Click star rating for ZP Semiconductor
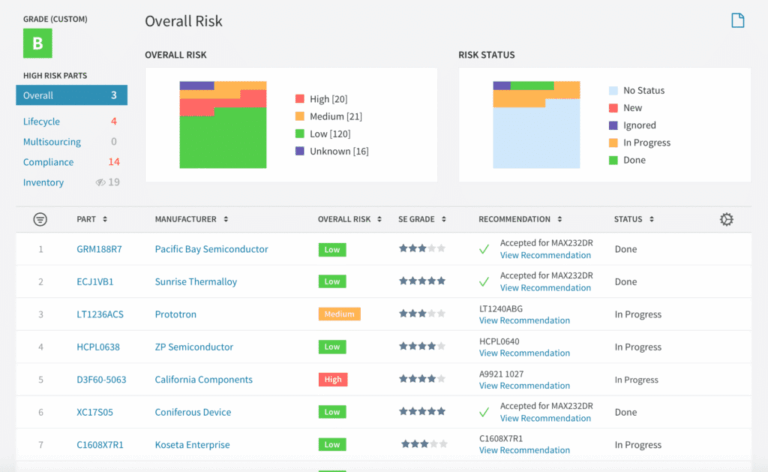Screen dimensions: 768x472 [x=422, y=346]
